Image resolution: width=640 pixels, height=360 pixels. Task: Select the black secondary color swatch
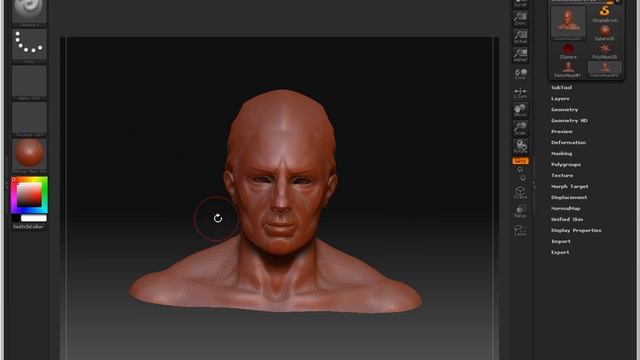tap(16, 218)
